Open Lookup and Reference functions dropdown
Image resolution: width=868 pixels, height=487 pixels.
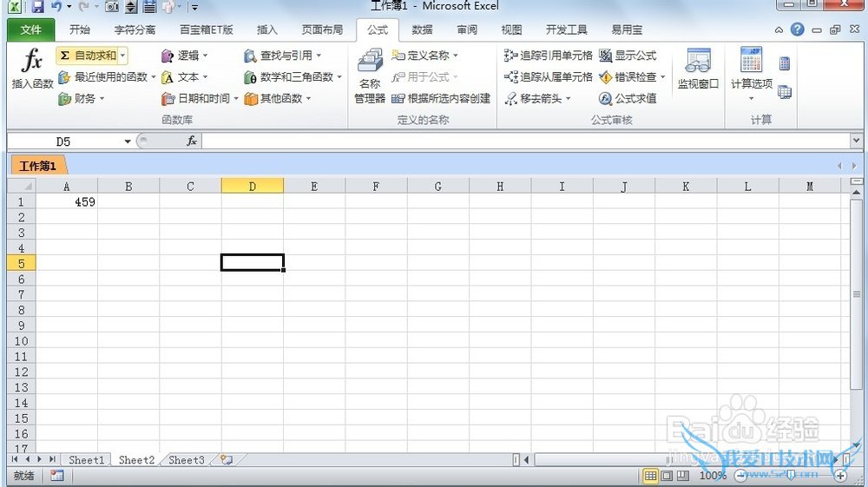(x=283, y=56)
